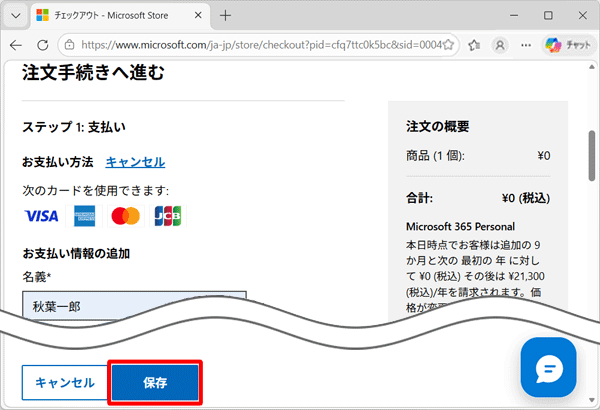Click the American Express card logo
The width and height of the screenshot is (600, 410).
tap(84, 216)
